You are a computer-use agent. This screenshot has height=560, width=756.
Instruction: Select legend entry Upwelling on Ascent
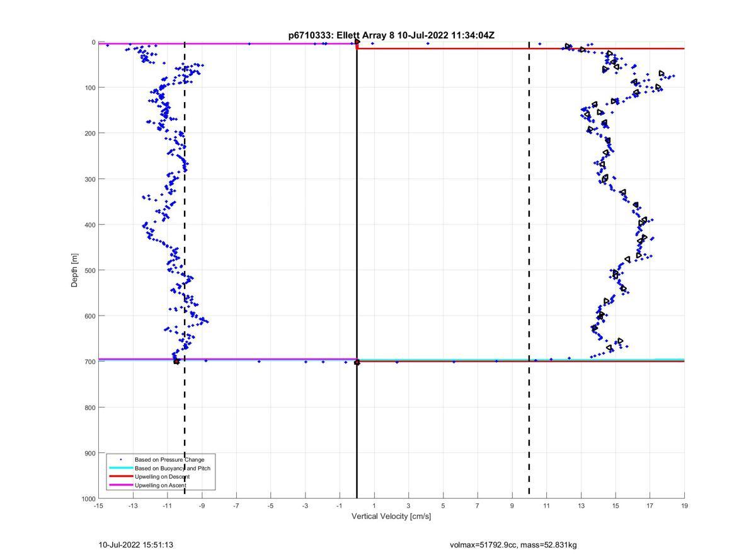coord(160,485)
